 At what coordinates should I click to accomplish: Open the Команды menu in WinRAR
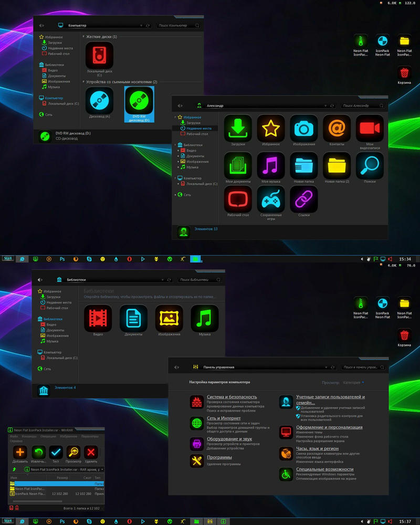pyautogui.click(x=29, y=436)
